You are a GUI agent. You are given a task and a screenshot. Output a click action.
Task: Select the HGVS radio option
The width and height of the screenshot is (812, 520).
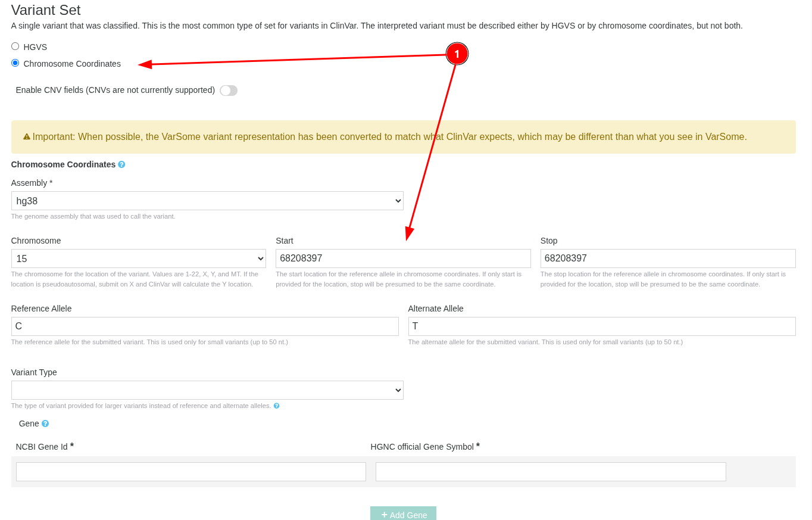[15, 46]
